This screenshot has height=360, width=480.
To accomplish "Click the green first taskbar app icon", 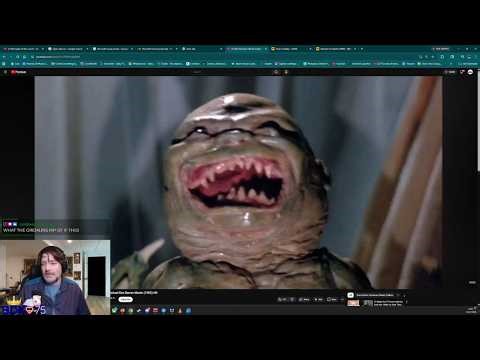I will pos(115,310).
